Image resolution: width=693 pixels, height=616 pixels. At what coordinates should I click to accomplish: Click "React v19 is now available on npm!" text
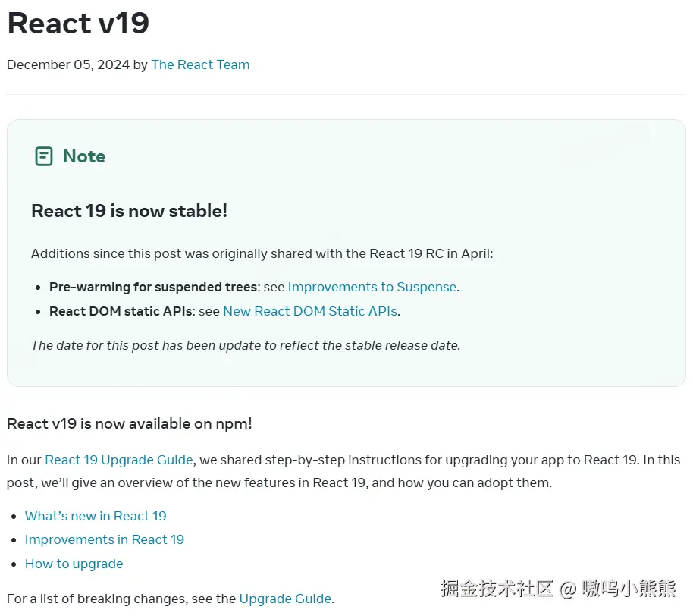pyautogui.click(x=129, y=423)
